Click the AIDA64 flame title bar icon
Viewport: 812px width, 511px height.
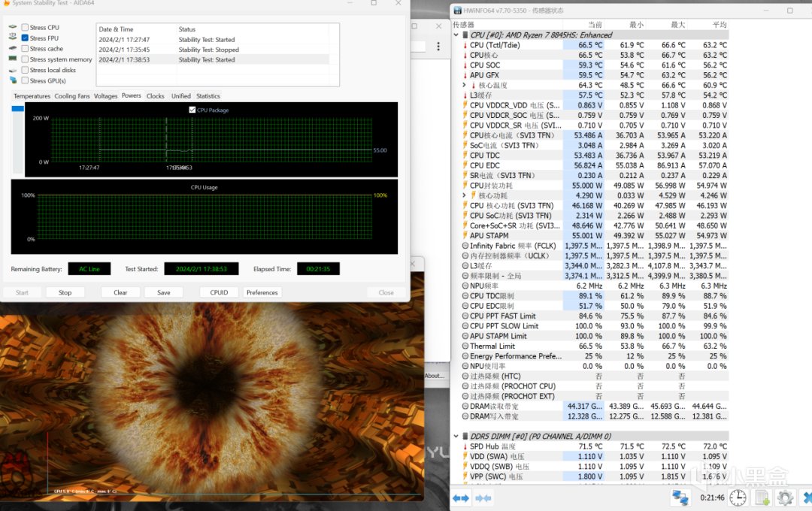(6, 3)
